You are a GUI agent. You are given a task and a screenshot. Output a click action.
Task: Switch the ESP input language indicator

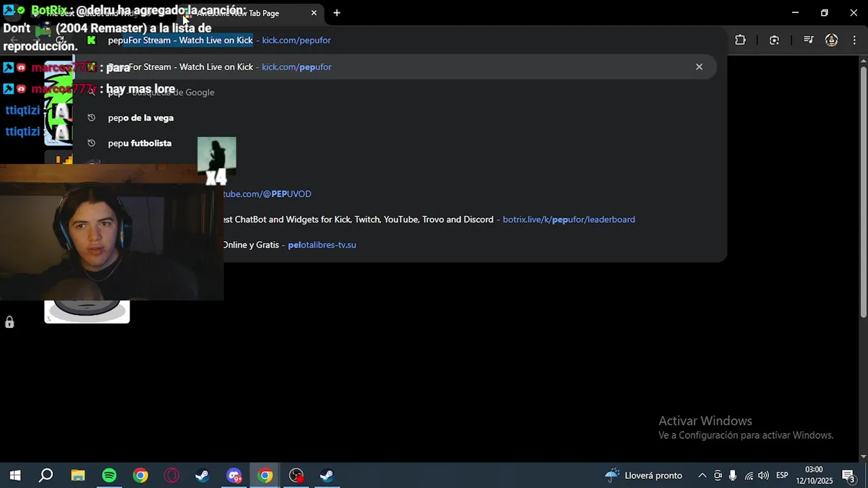[x=782, y=476]
